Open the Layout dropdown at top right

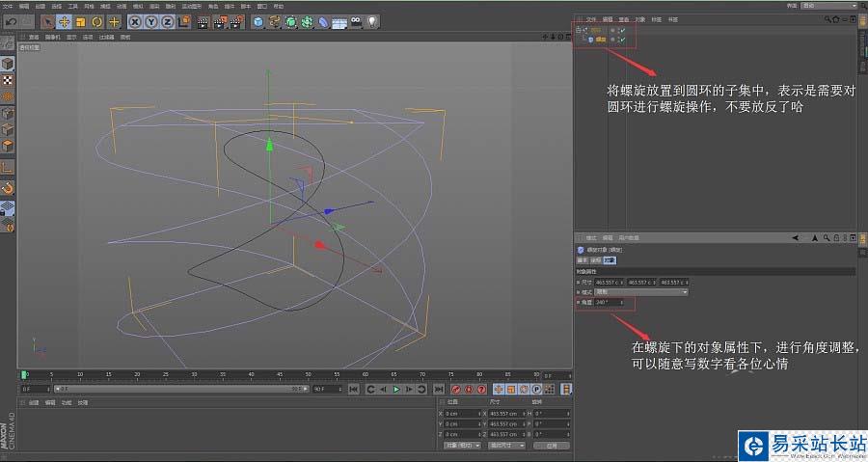coord(829,6)
